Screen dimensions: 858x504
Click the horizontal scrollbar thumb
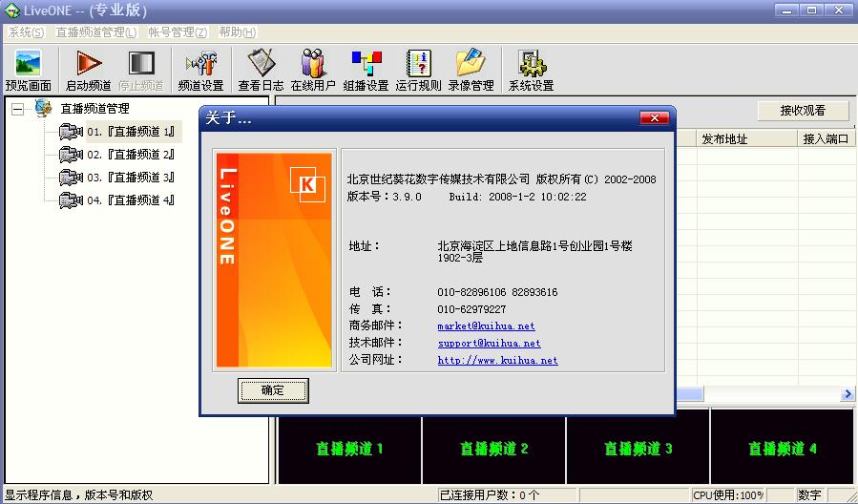tap(690, 393)
